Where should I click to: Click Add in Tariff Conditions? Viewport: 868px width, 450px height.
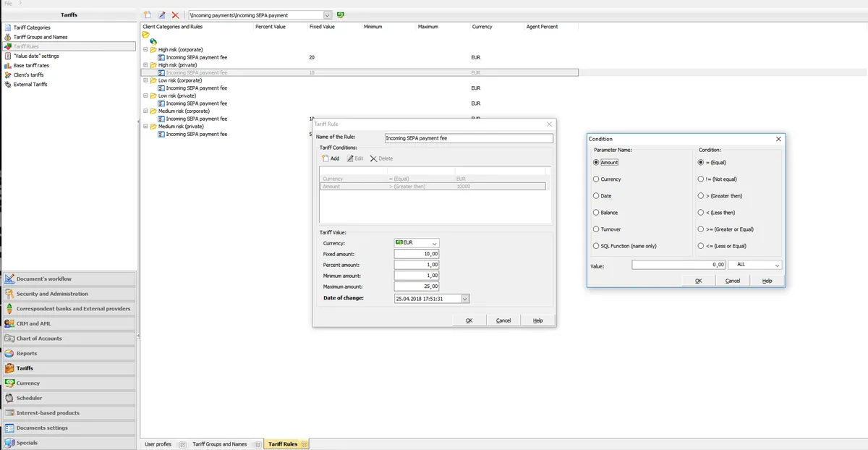(x=330, y=158)
